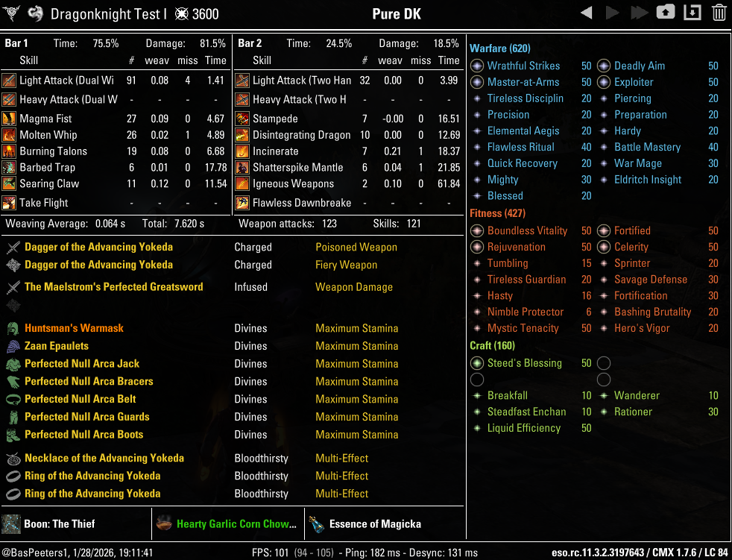Click the @BasPeeters1 timestamp in status bar

click(77, 553)
